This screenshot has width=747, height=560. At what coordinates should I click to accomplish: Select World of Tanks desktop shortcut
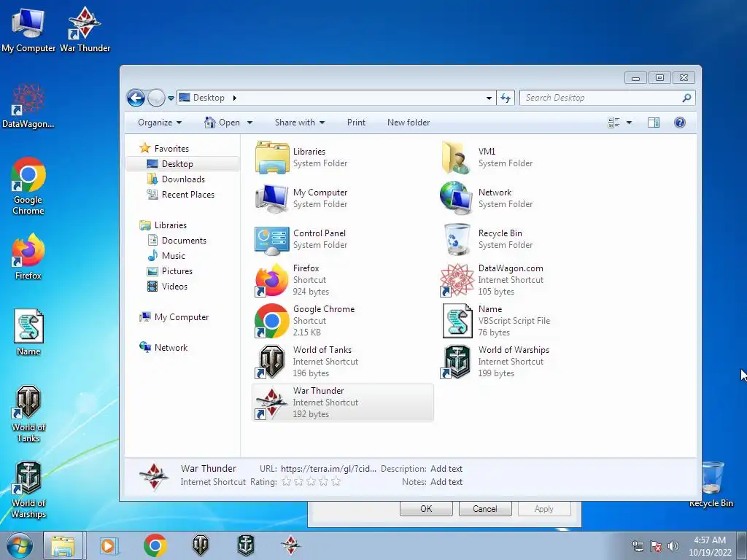[x=28, y=413]
